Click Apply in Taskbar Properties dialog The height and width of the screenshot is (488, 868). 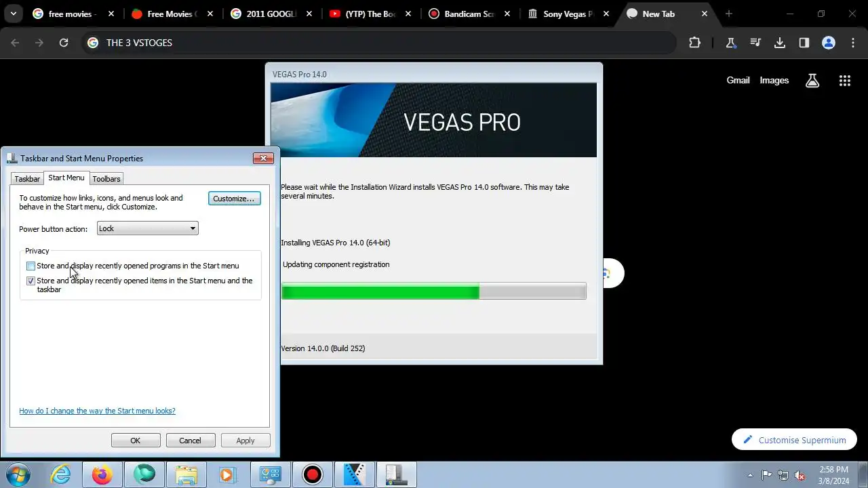(x=245, y=441)
